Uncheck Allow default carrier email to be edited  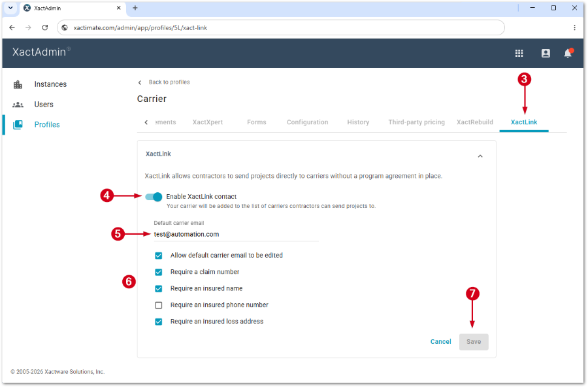pos(159,256)
